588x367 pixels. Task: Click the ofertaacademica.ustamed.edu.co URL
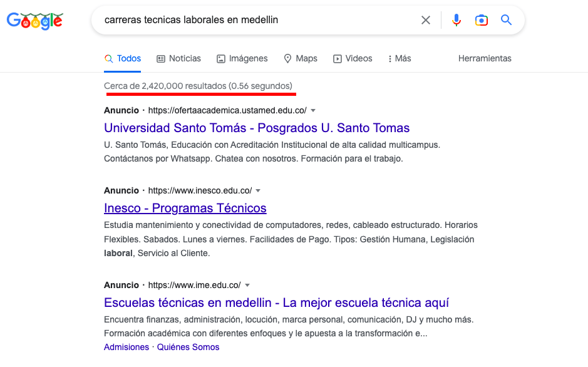click(x=227, y=111)
